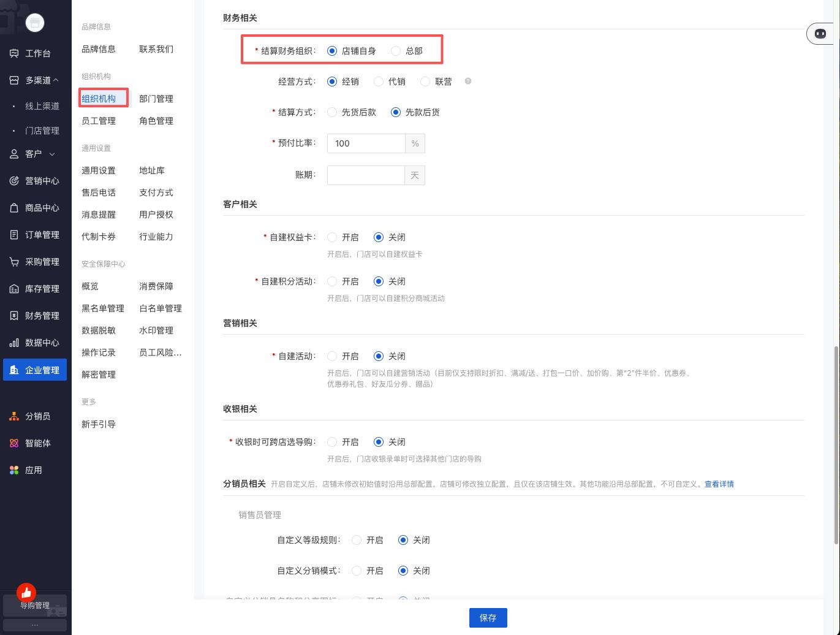Click the blue 保存 button

pyautogui.click(x=488, y=618)
